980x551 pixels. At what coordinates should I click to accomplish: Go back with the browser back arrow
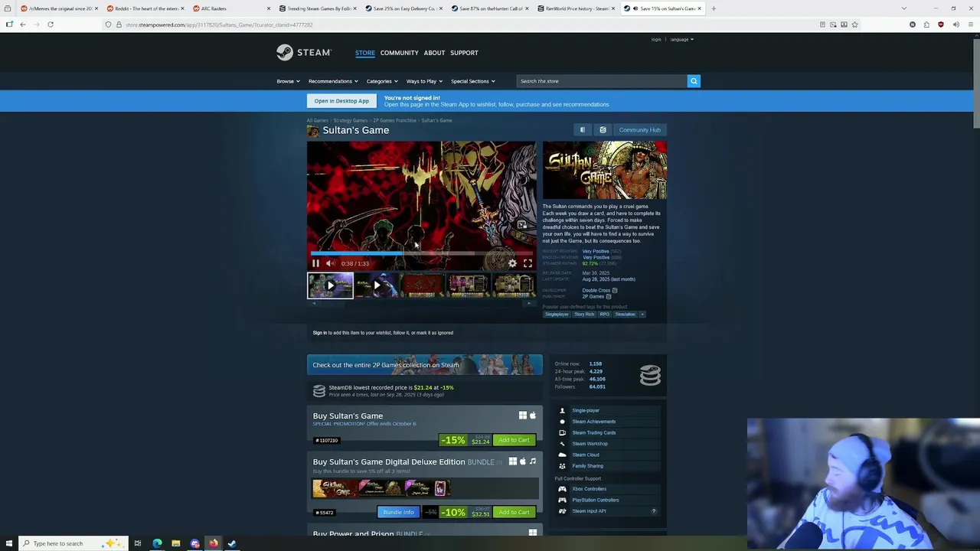(23, 24)
